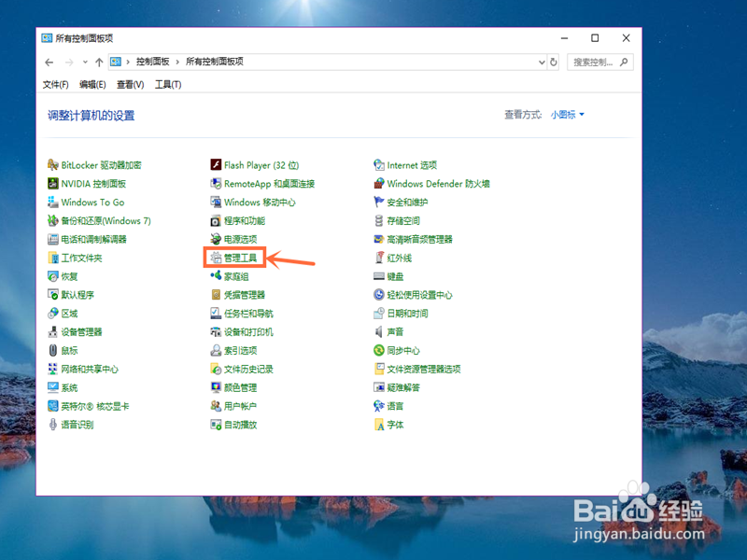Screen dimensions: 747x560
Task: Open the 红外线 link
Action: click(400, 258)
